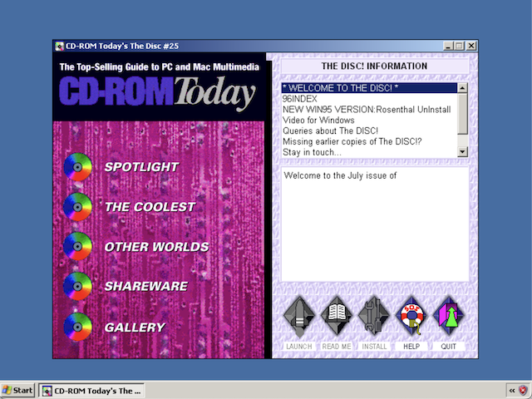Viewport: 532px width, 399px height.
Task: Click the app icon in the window title bar
Action: [x=60, y=47]
